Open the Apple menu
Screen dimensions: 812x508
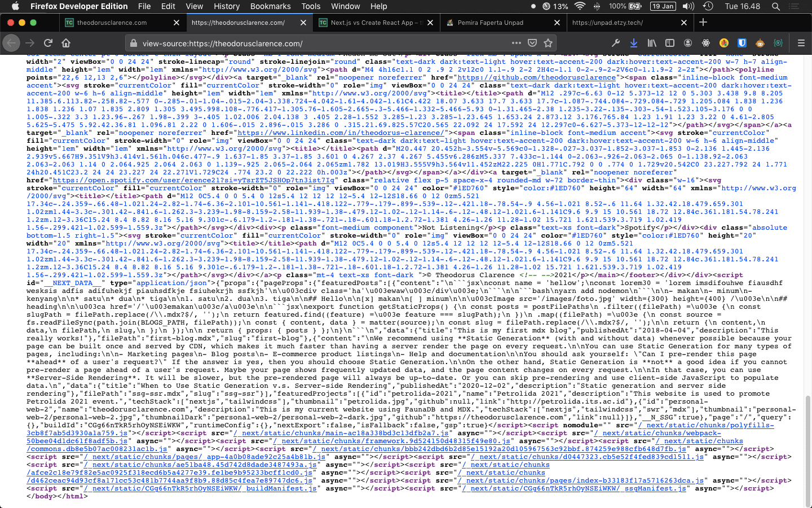click(x=15, y=6)
